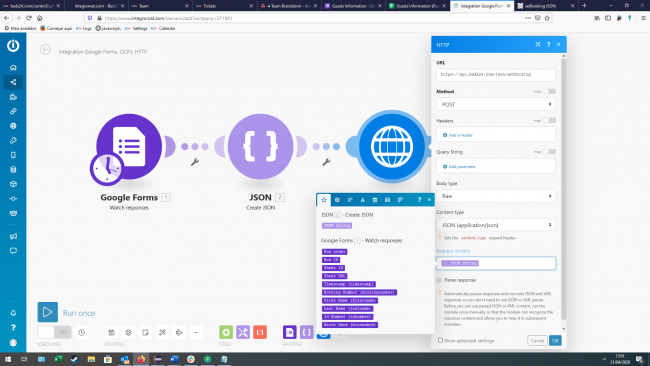Click the Cancel button in HTTP panel
Image resolution: width=650 pixels, height=366 pixels.
tap(537, 340)
